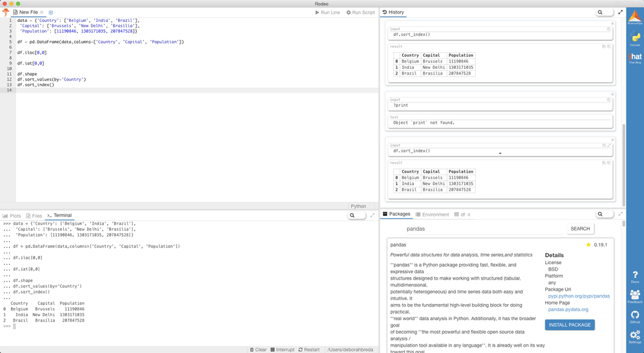
Task: Click the History panel vertical scrollbar
Action: click(624, 164)
